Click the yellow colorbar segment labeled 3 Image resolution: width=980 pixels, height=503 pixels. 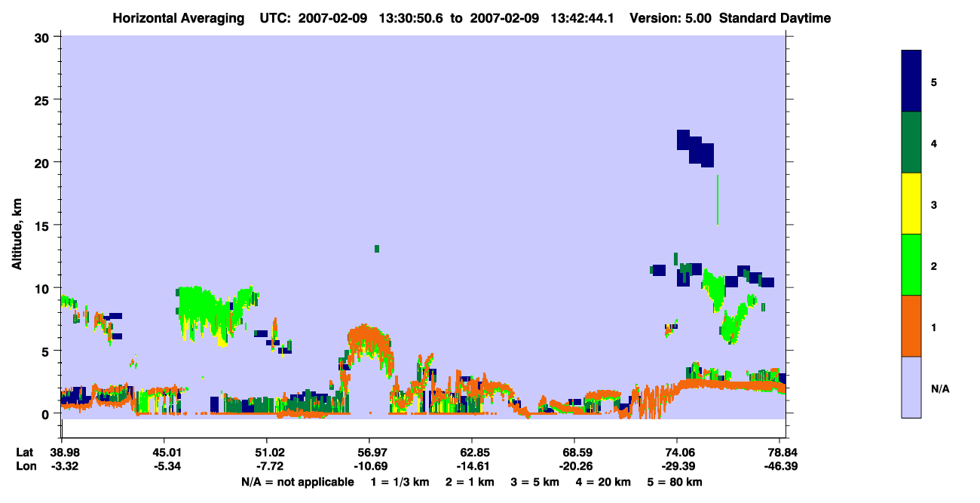click(x=911, y=204)
